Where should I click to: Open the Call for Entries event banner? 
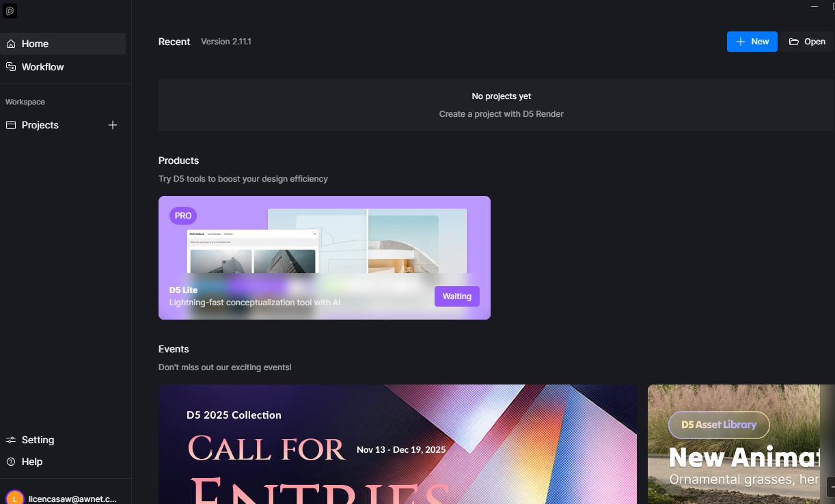[x=397, y=444]
